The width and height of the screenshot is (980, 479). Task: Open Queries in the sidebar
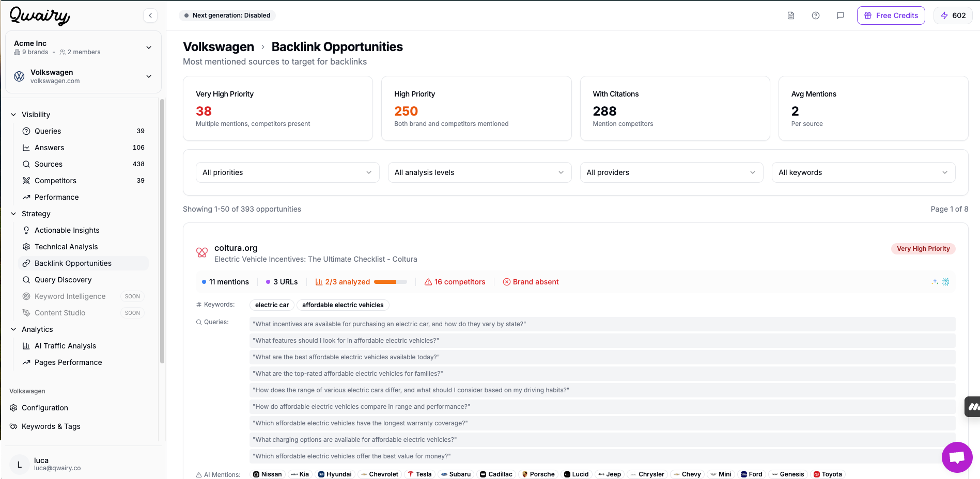pos(83,131)
